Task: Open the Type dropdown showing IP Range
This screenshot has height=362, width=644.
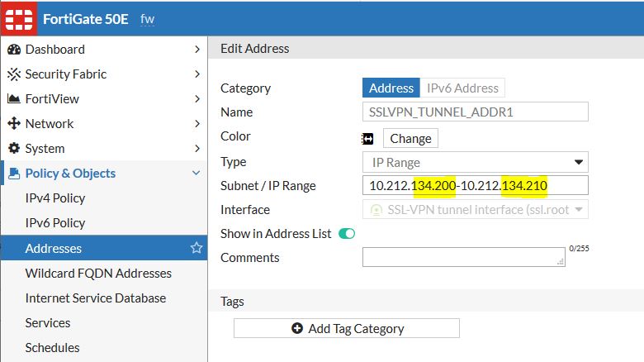Action: point(476,163)
